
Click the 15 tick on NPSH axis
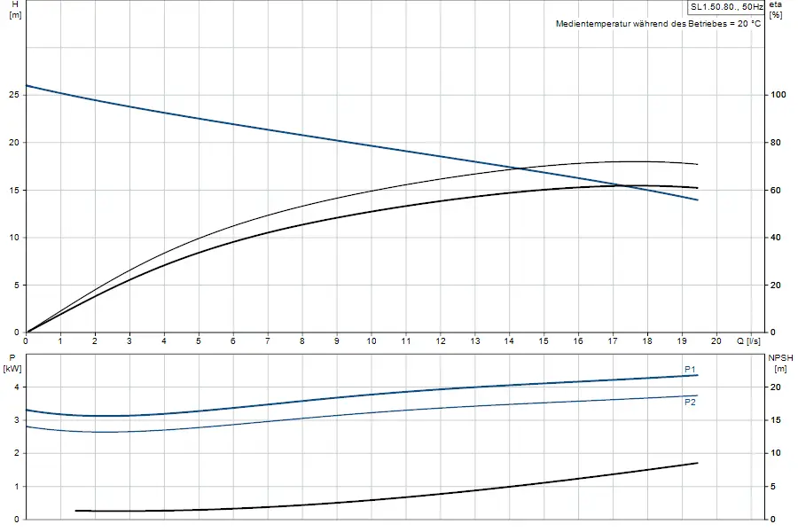pos(776,420)
